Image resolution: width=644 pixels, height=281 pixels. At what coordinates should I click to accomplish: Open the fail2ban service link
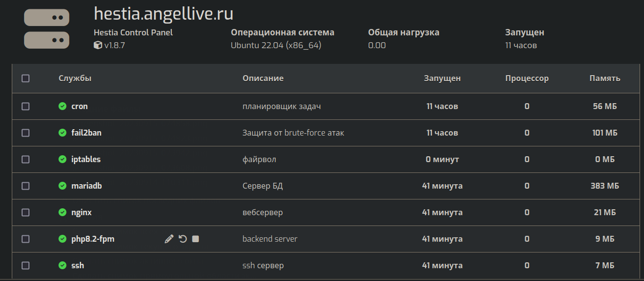coord(86,133)
